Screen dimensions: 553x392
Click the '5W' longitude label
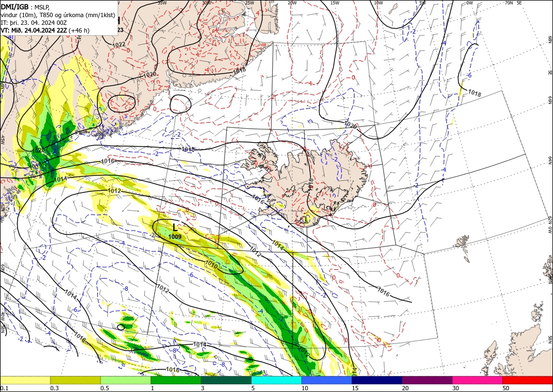coord(422,2)
